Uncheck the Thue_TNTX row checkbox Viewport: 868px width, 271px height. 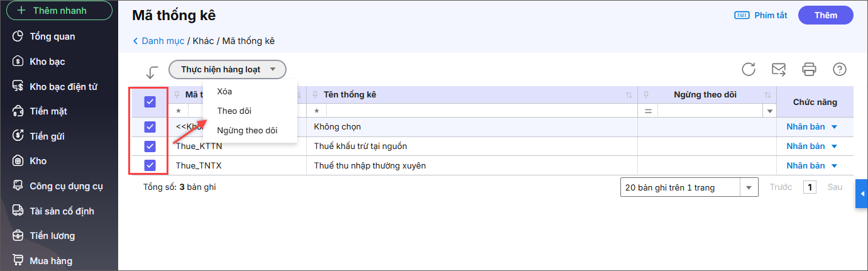[x=150, y=166]
